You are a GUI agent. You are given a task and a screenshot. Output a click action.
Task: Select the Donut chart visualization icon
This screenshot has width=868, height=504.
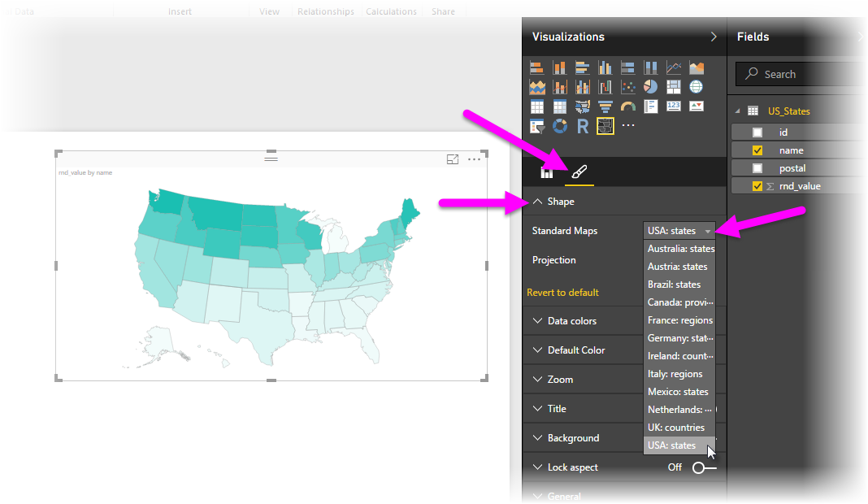coord(559,124)
